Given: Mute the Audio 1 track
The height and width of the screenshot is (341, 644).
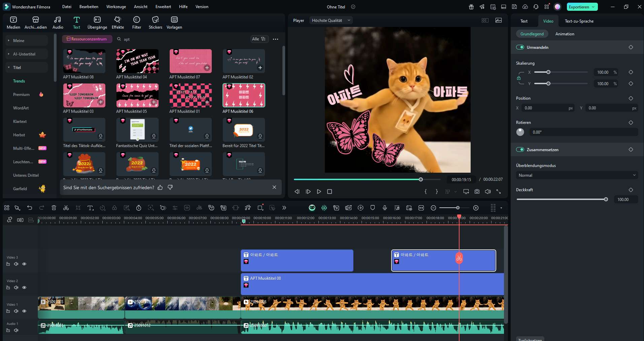Looking at the screenshot, I should (16, 330).
